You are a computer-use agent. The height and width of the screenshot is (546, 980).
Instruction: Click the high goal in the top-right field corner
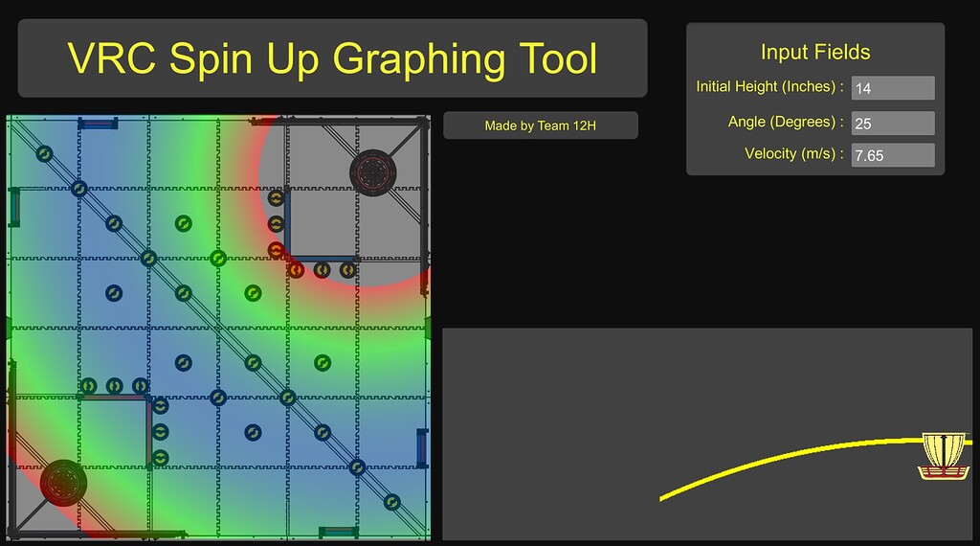pyautogui.click(x=373, y=171)
